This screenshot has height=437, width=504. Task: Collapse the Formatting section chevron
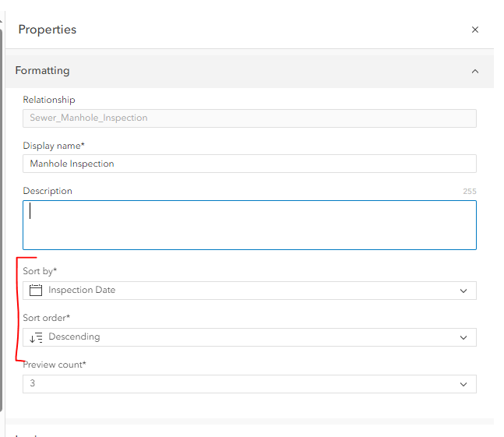(x=475, y=71)
